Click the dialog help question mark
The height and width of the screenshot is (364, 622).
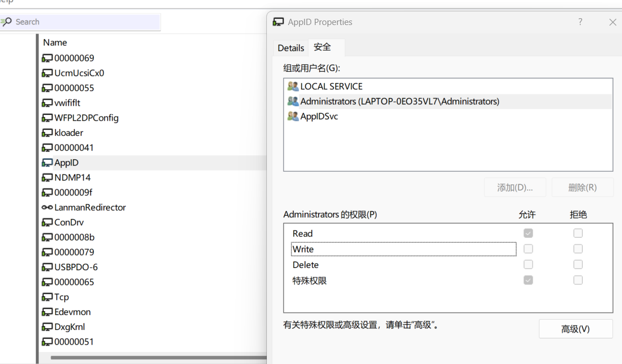pos(580,22)
